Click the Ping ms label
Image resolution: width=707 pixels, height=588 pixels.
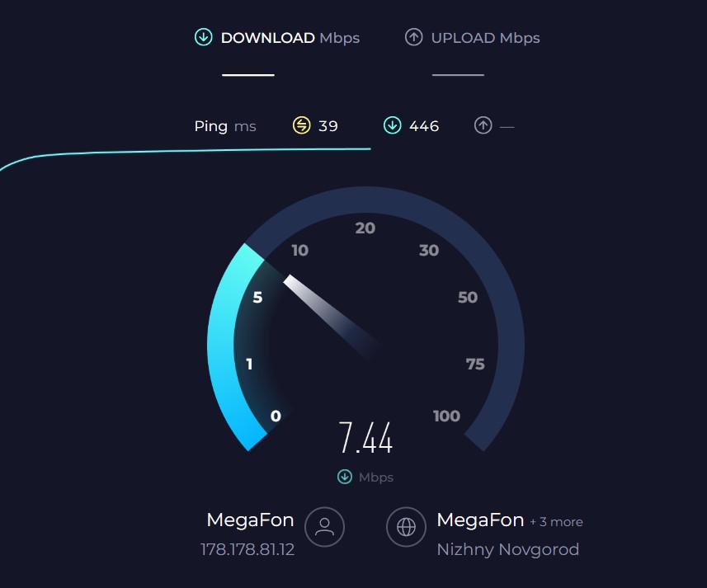pos(225,126)
